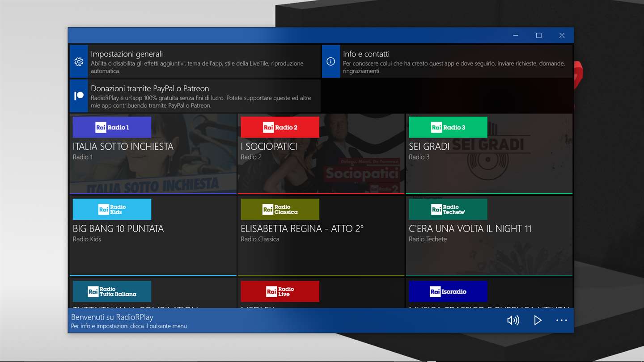This screenshot has width=644, height=362.
Task: Click the Rai Radio Tutta Italiana logo
Action: coord(112,291)
